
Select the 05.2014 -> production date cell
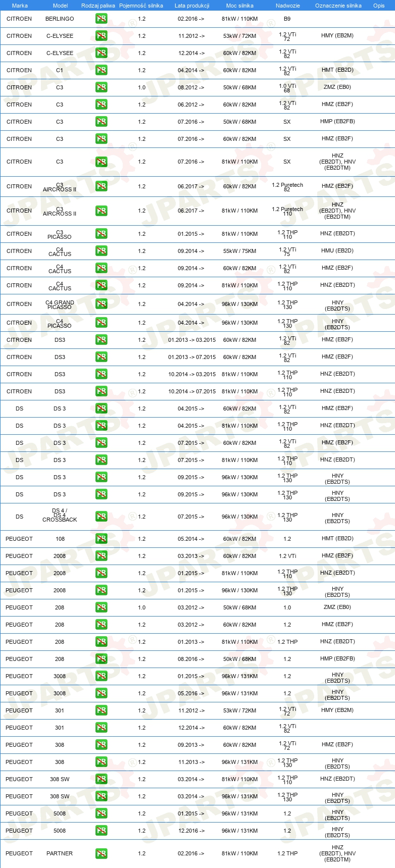pos(191,539)
